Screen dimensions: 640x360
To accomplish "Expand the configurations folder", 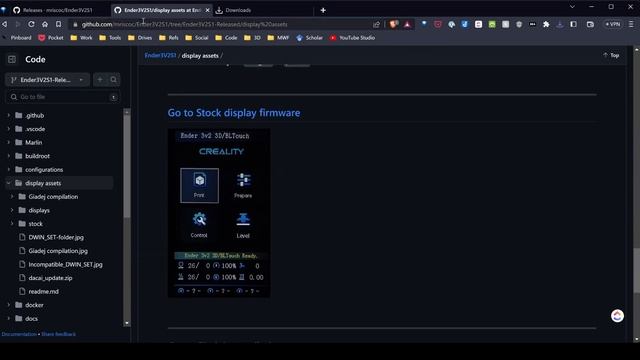I will pos(9,169).
